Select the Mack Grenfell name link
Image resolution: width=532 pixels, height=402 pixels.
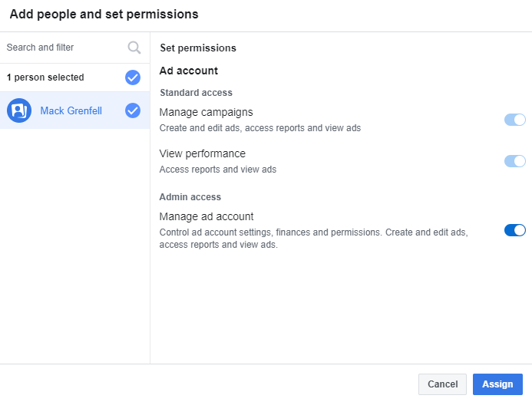pos(71,110)
